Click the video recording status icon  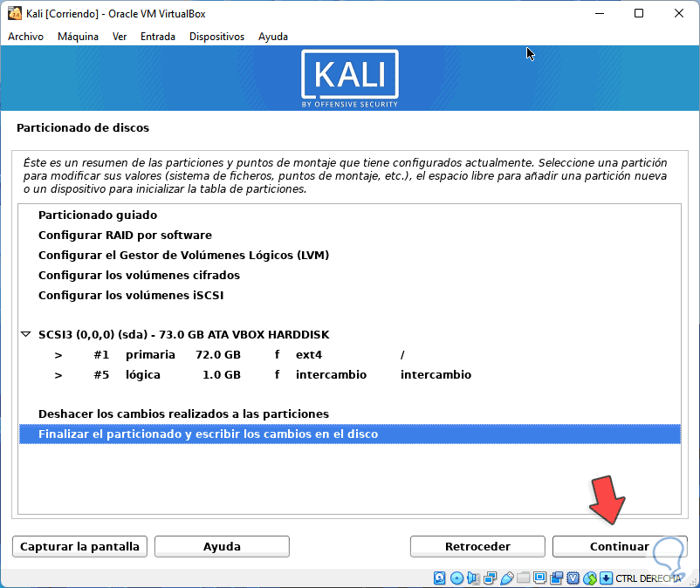(x=557, y=578)
